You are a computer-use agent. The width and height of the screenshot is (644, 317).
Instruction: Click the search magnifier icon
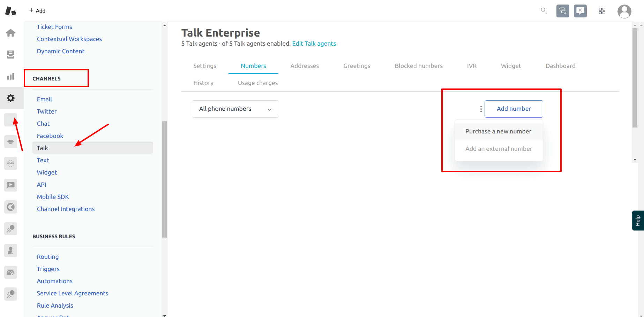(544, 10)
